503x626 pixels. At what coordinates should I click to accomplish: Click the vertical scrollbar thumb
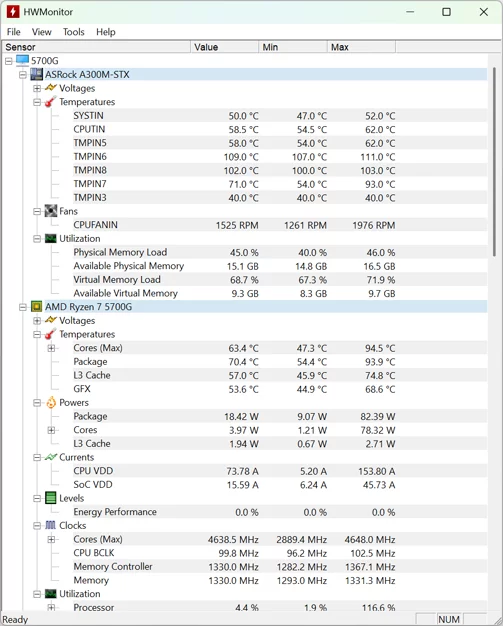(x=494, y=162)
